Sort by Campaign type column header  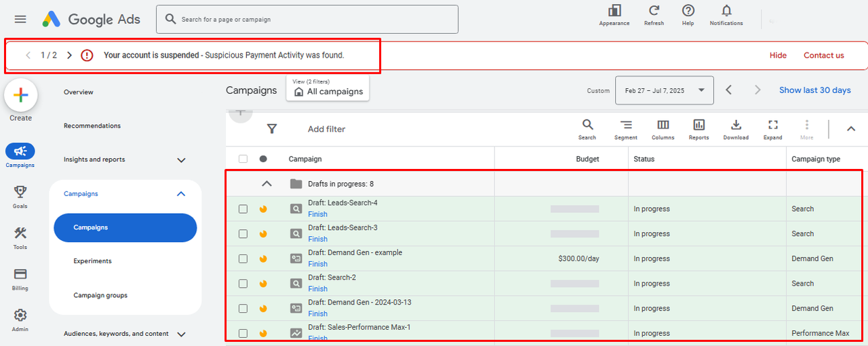click(816, 159)
